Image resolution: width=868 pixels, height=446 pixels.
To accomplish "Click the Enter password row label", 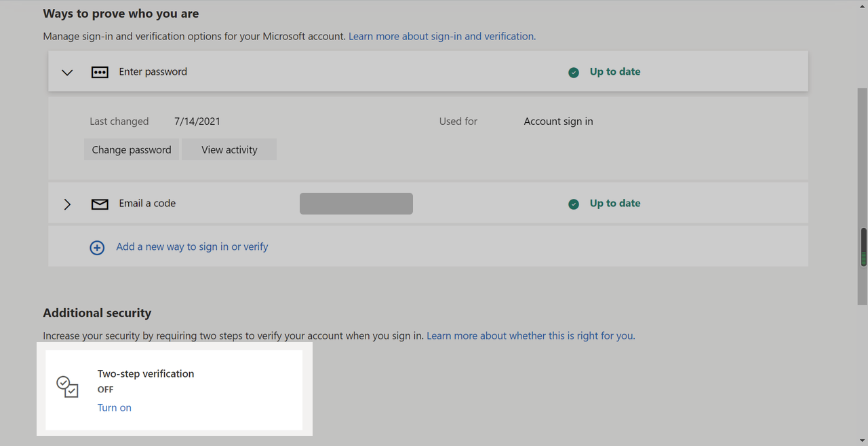I will pos(153,72).
